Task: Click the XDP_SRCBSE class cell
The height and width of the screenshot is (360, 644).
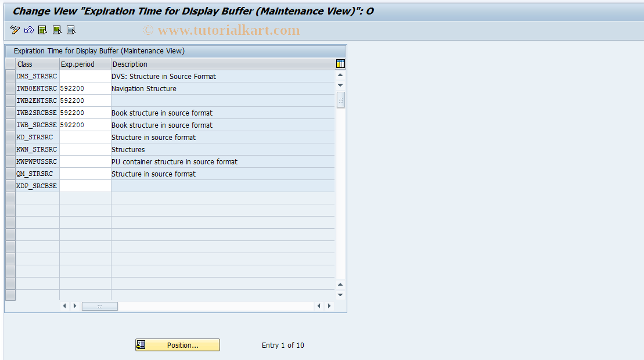Action: pyautogui.click(x=38, y=186)
